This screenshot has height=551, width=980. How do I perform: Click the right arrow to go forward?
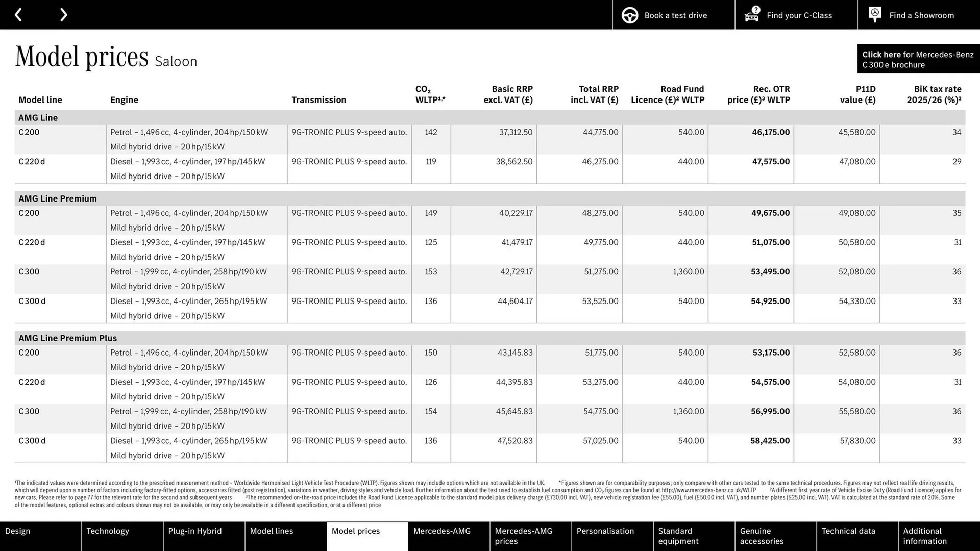tap(63, 14)
